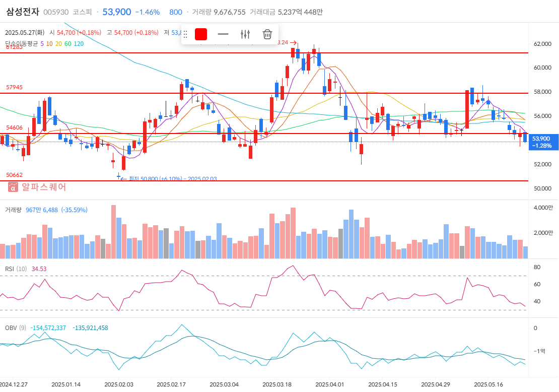The image size is (559, 392).
Task: Click the current price 53,900 in header
Action: [x=117, y=12]
